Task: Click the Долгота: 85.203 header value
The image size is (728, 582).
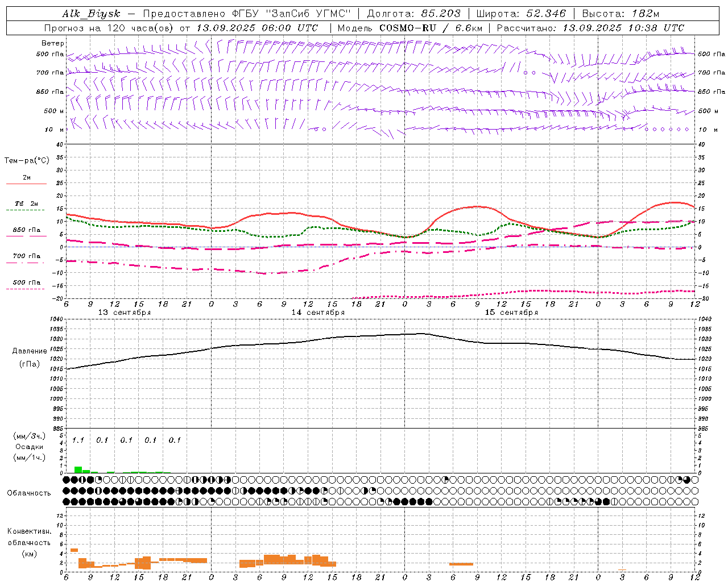Action: click(x=413, y=14)
